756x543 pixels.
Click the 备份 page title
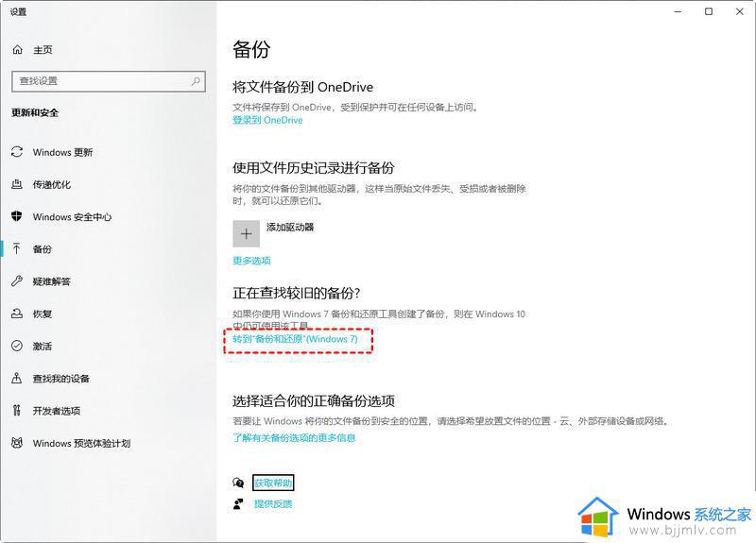(x=251, y=49)
